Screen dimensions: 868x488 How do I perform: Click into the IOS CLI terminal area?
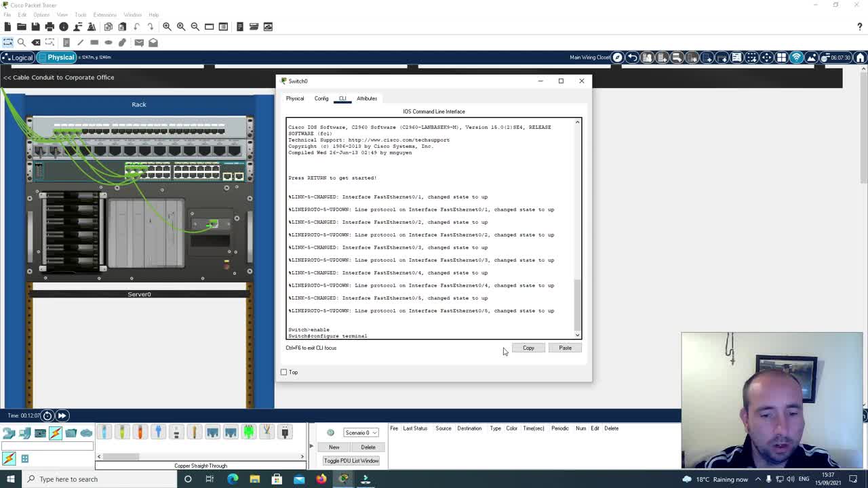click(431, 228)
